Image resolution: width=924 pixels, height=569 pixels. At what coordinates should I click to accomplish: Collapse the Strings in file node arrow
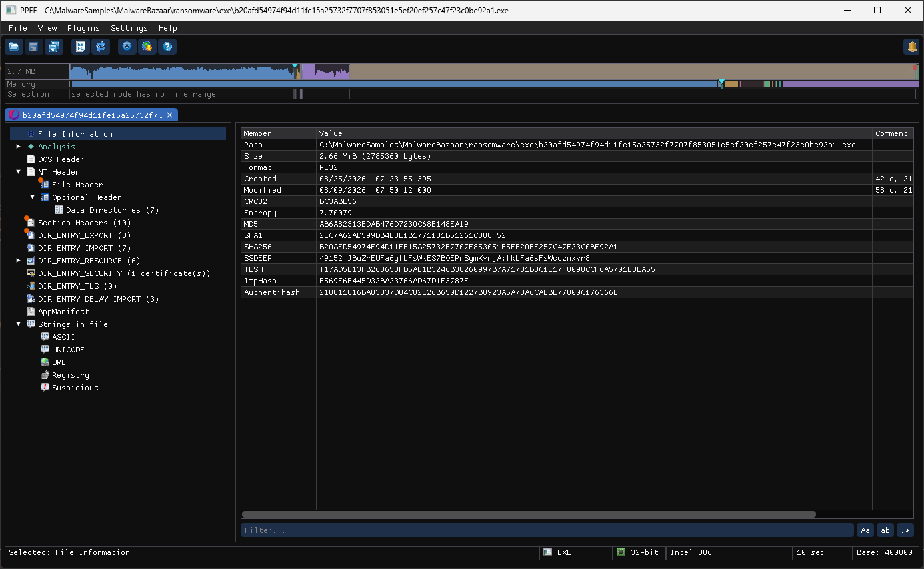(19, 324)
